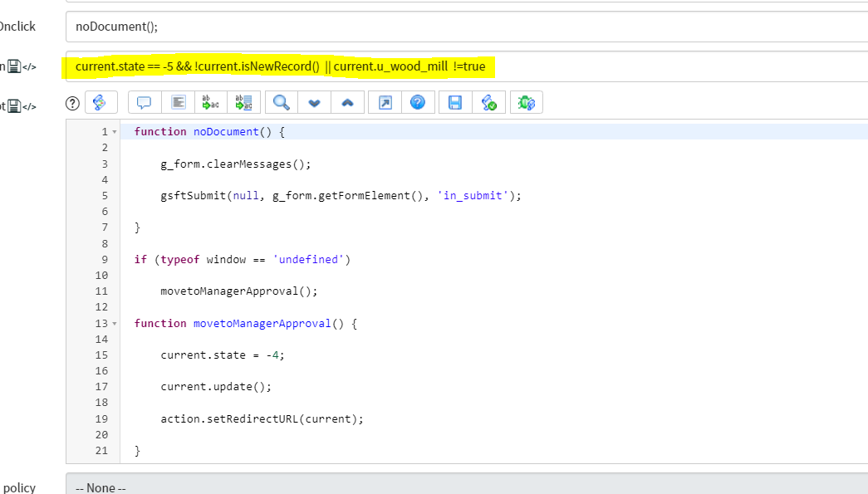The width and height of the screenshot is (868, 494).
Task: Click the script field save icon
Action: (x=14, y=106)
